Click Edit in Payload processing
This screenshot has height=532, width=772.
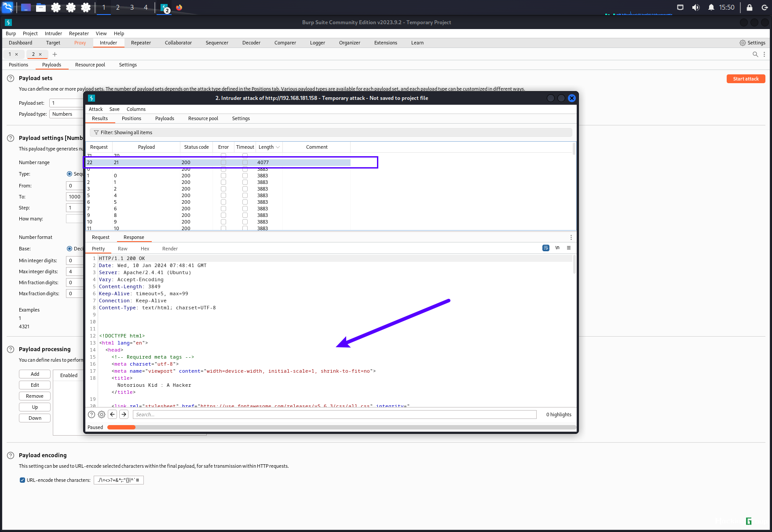[35, 385]
